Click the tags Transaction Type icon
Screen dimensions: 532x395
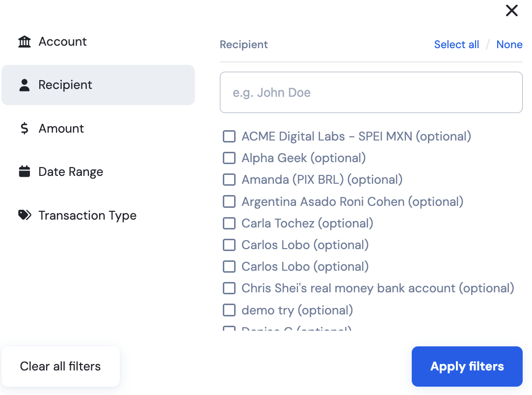tap(25, 215)
